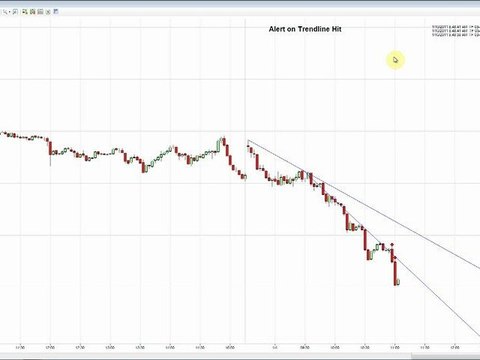Click the red diamond marker above latest candles

point(392,245)
